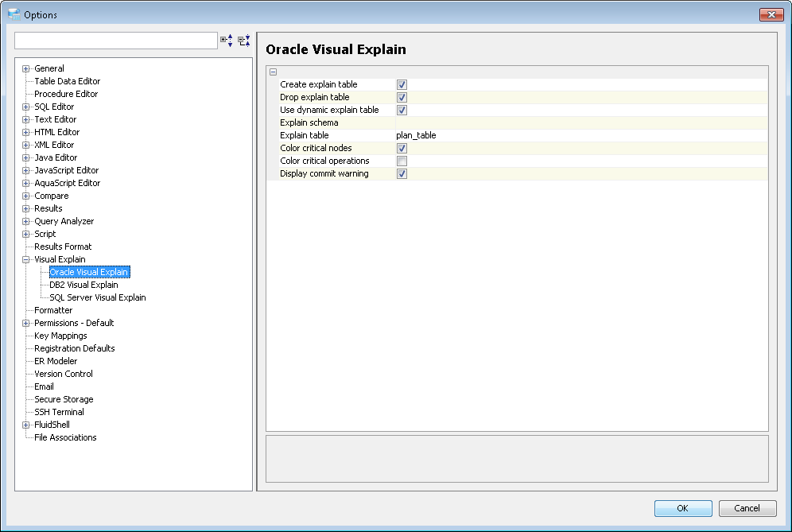792x532 pixels.
Task: Expand the JavaScript Editor tree node
Action: pyautogui.click(x=25, y=170)
